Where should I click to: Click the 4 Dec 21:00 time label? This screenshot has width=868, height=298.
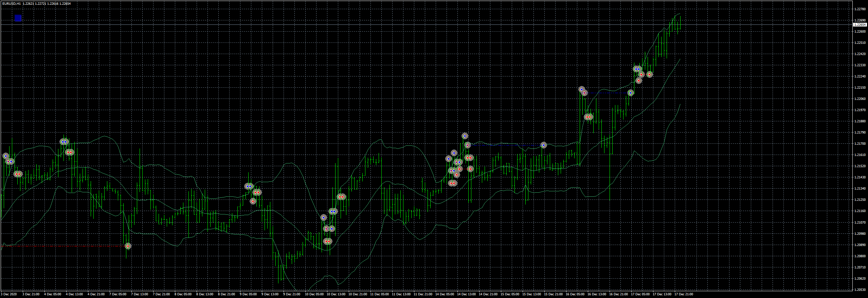coord(96,294)
